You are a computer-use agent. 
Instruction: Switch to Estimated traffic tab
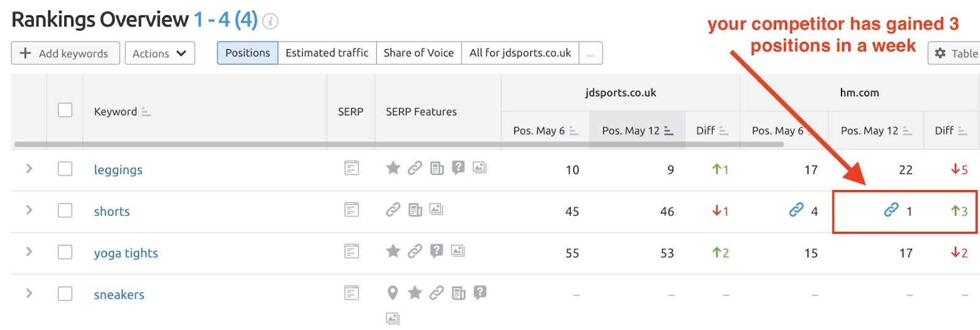[x=327, y=53]
